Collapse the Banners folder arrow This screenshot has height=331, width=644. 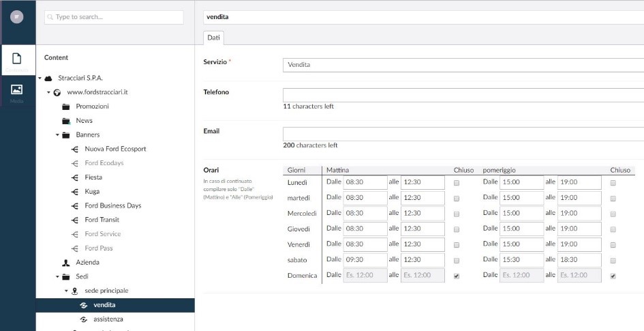tap(57, 135)
